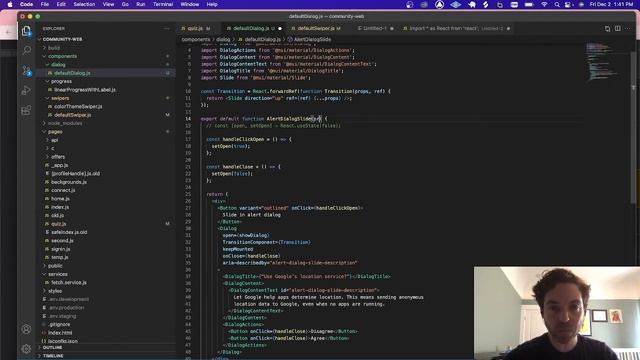Collapse the components folder

[x=62, y=56]
